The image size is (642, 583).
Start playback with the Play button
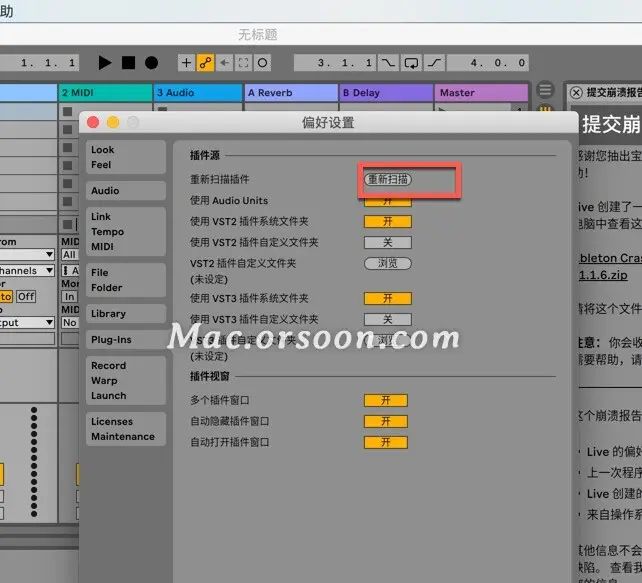coord(104,63)
